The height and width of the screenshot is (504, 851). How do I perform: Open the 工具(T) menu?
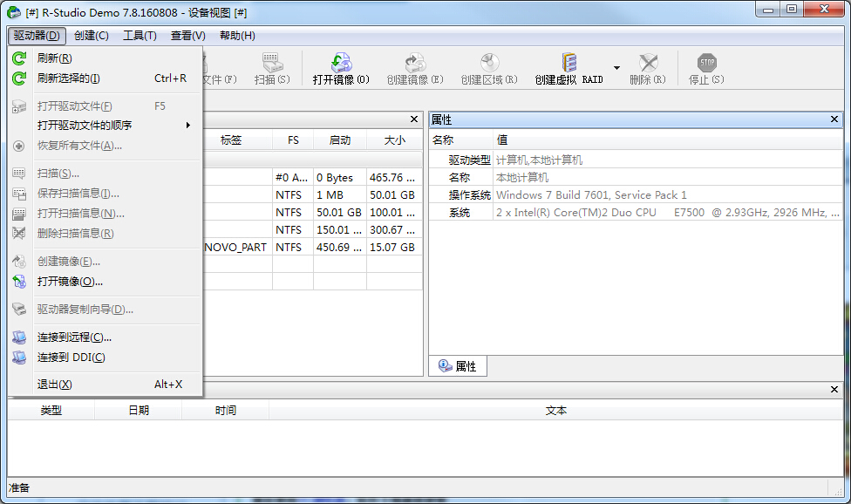[139, 35]
